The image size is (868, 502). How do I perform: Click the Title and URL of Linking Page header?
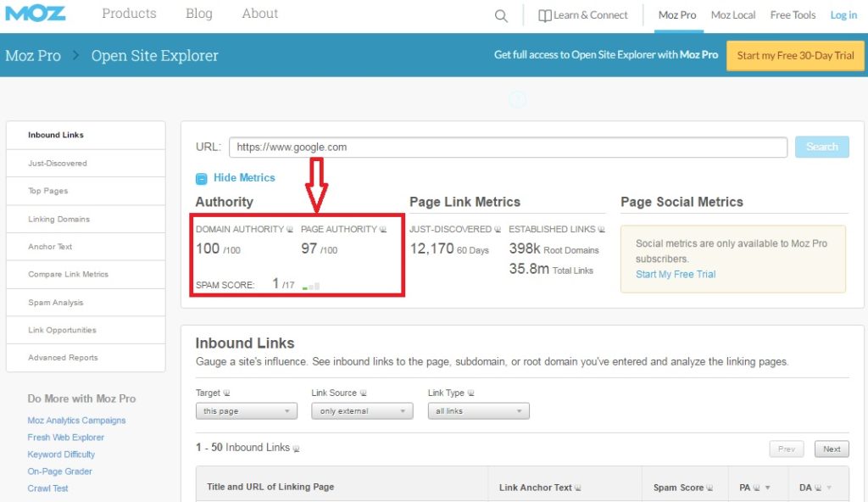pos(270,487)
